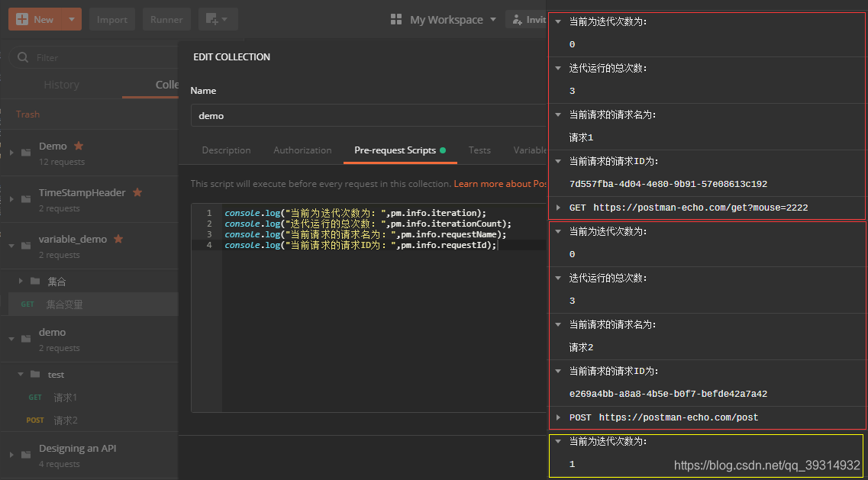
Task: Open the Trash link
Action: 27,114
